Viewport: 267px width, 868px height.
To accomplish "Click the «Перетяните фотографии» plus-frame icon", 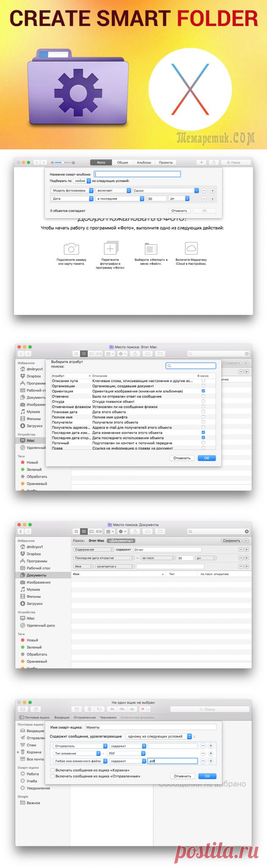I will coord(111,248).
